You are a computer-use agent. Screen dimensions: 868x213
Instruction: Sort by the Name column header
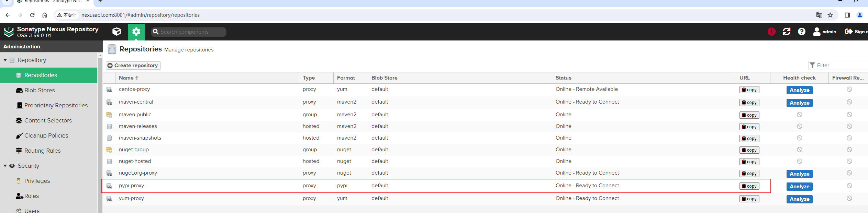(x=207, y=78)
